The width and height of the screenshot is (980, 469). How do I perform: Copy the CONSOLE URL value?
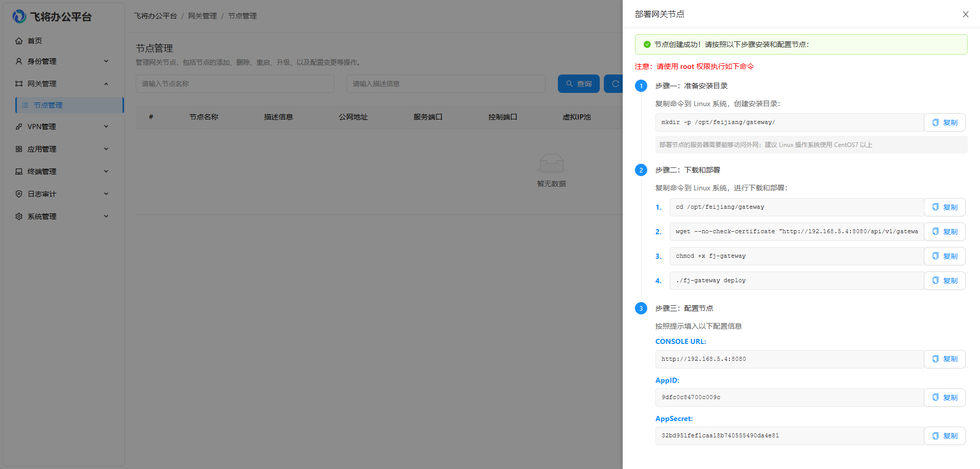[944, 359]
